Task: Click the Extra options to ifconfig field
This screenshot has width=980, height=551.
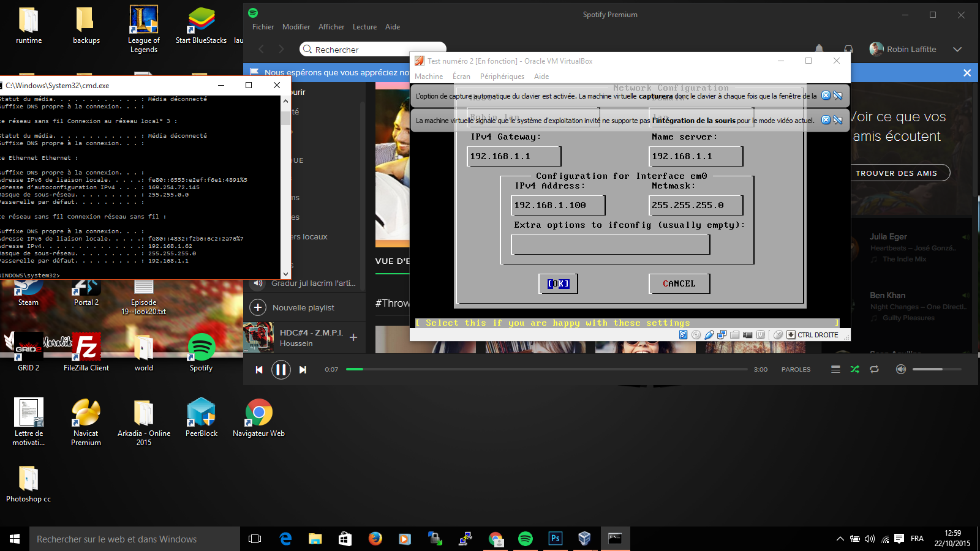Action: [x=611, y=244]
